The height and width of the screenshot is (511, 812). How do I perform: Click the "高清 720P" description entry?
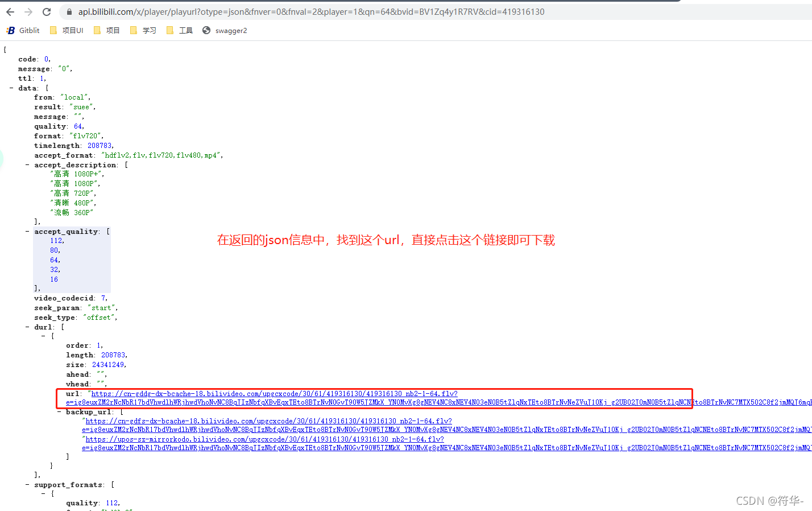[x=72, y=193]
